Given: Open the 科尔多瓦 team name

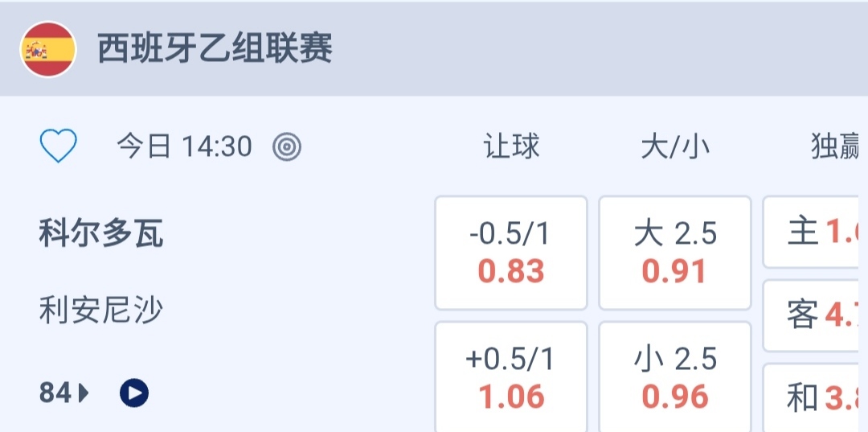Looking at the screenshot, I should click(101, 234).
